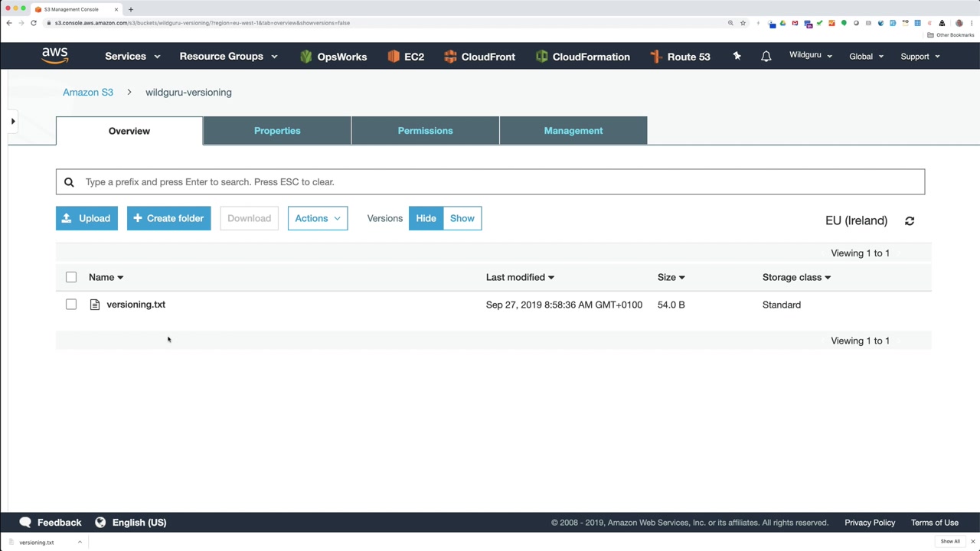
Task: Refresh the bucket object list
Action: [x=910, y=220]
